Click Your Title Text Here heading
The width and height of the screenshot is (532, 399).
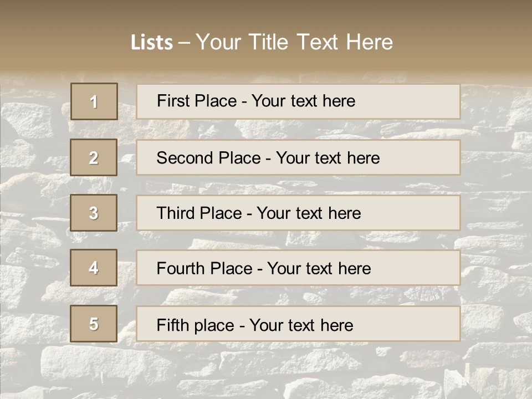click(294, 42)
